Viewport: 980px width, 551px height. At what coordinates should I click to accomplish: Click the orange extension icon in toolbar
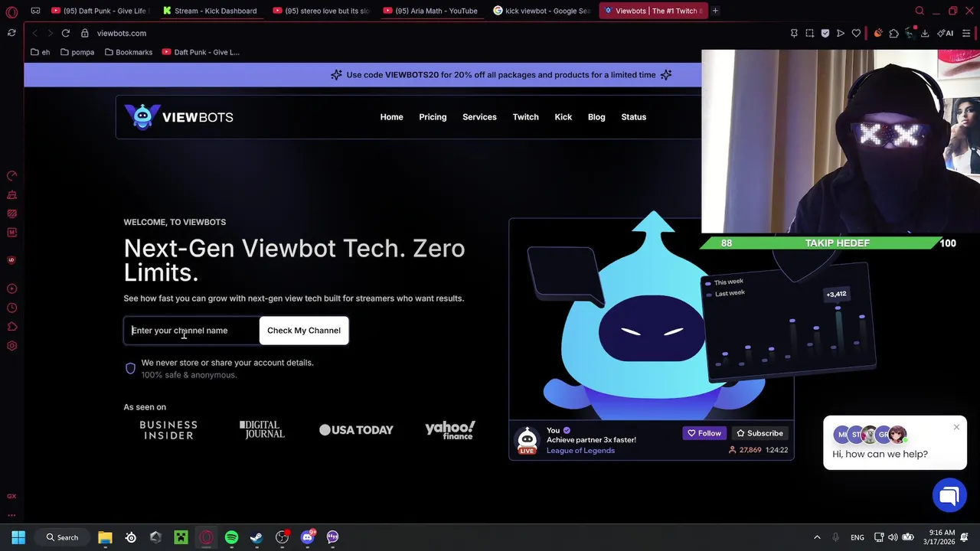pyautogui.click(x=878, y=33)
